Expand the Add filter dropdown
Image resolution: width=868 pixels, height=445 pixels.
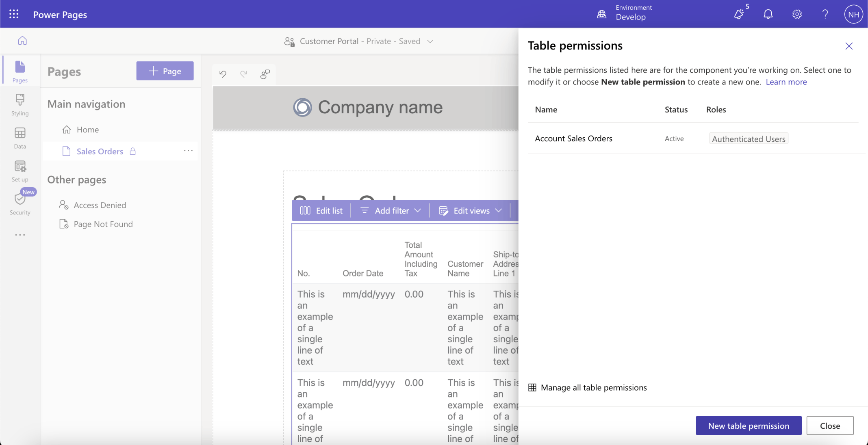[x=418, y=210]
